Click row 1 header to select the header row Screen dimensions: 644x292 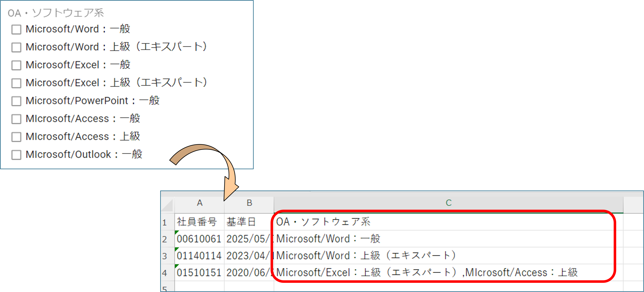point(165,222)
